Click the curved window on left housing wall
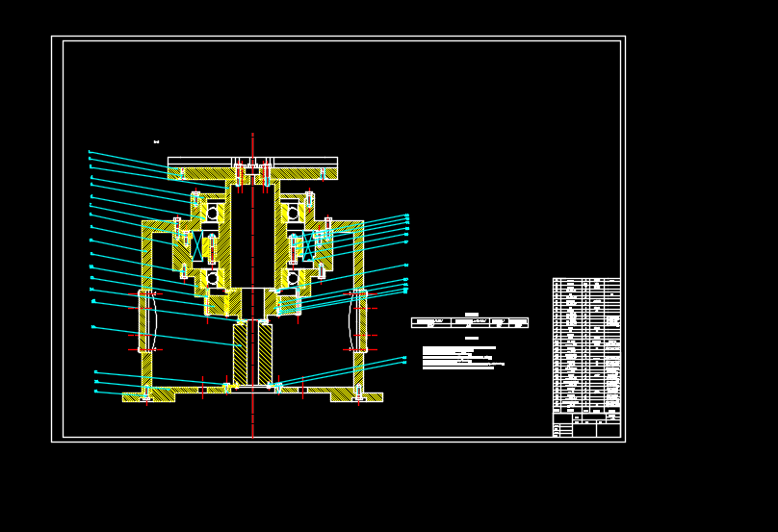Image resolution: width=778 pixels, height=532 pixels. click(148, 321)
